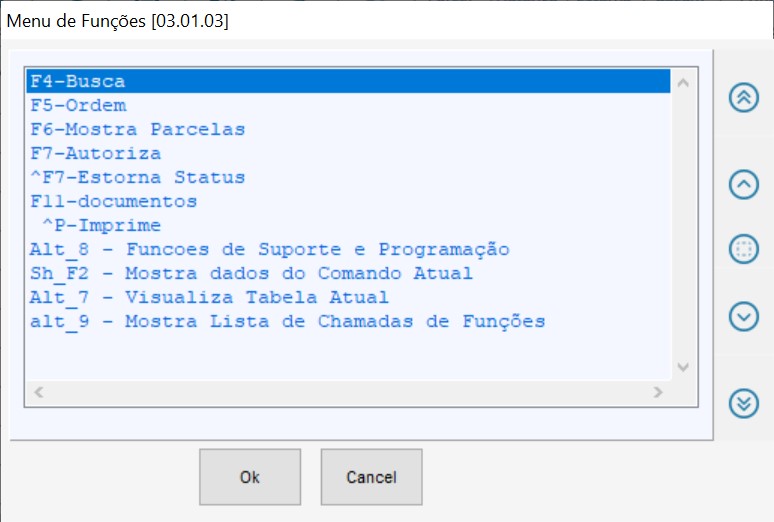Open F11-documentos entry

(113, 201)
